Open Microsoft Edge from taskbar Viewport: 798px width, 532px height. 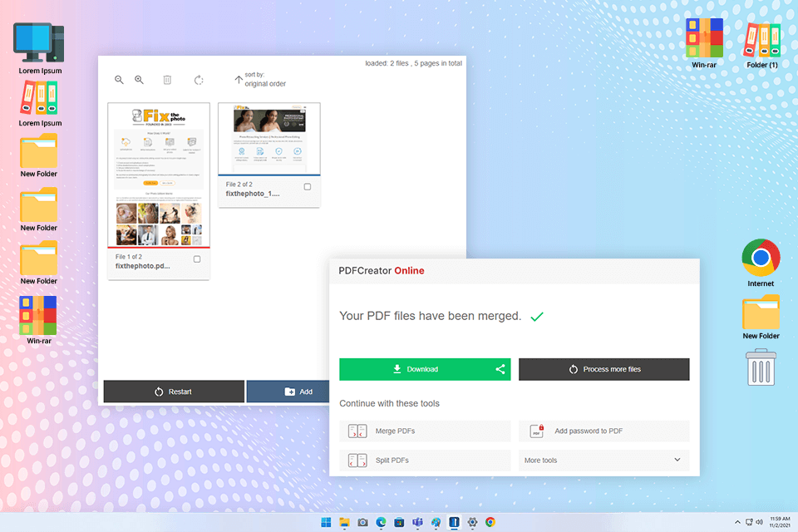point(381,522)
